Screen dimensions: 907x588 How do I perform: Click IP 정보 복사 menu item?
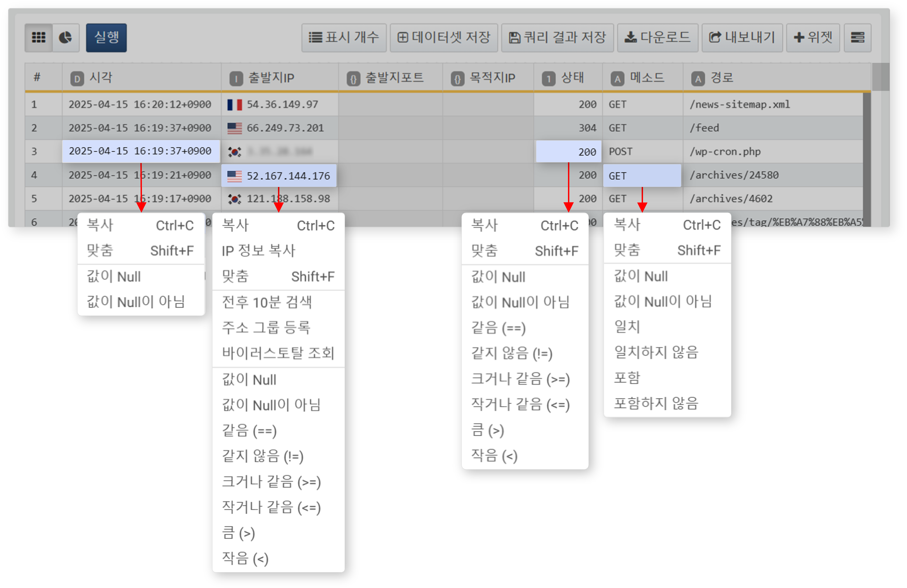tap(278, 251)
